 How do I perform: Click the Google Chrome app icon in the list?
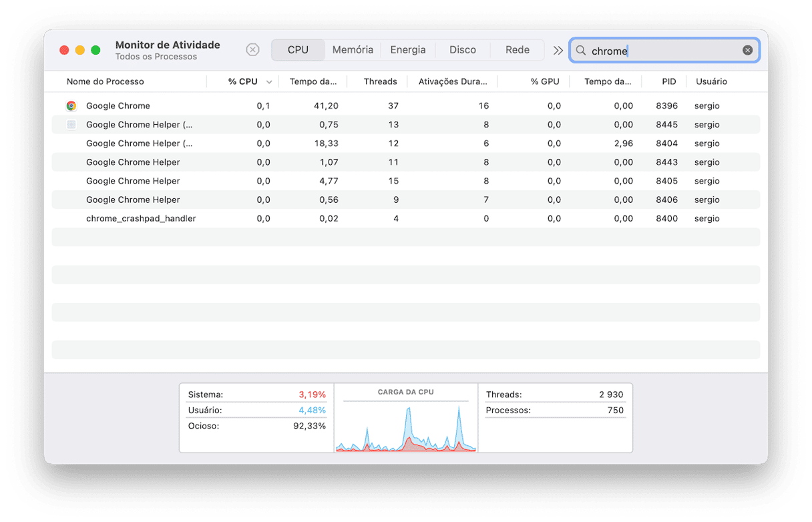click(71, 105)
